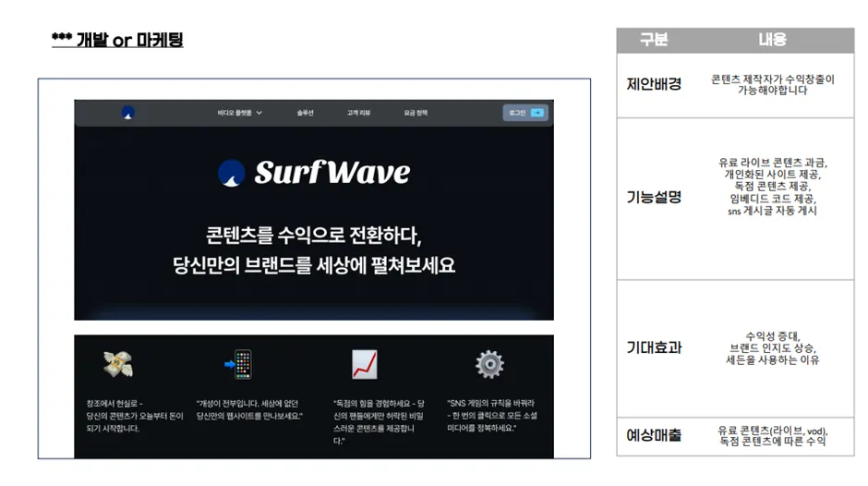Click the 창조에서 현실로 description text
This screenshot has height=486, width=868.
[x=135, y=416]
